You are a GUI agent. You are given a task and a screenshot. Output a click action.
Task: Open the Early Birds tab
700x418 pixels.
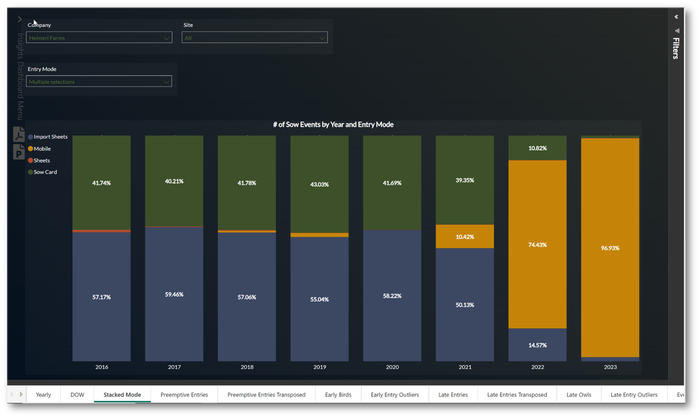(340, 395)
